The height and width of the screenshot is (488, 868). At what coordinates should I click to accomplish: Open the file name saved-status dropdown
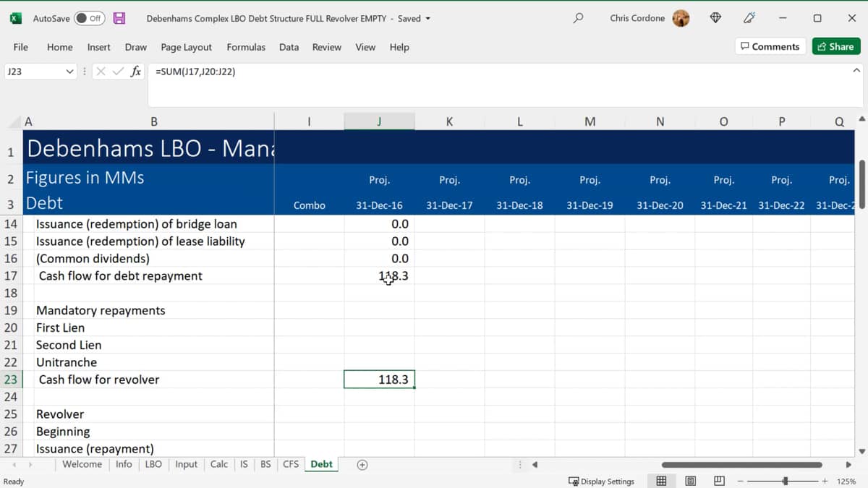pyautogui.click(x=427, y=18)
